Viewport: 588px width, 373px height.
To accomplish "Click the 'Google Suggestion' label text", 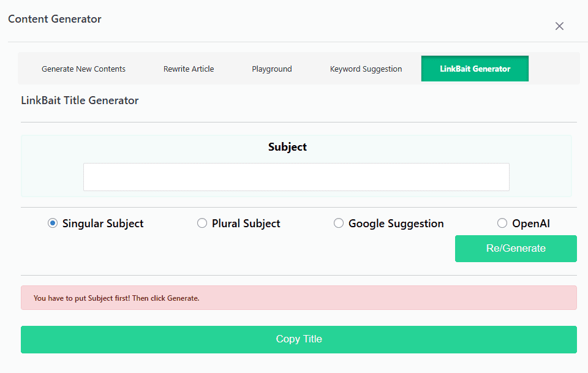I will [396, 224].
